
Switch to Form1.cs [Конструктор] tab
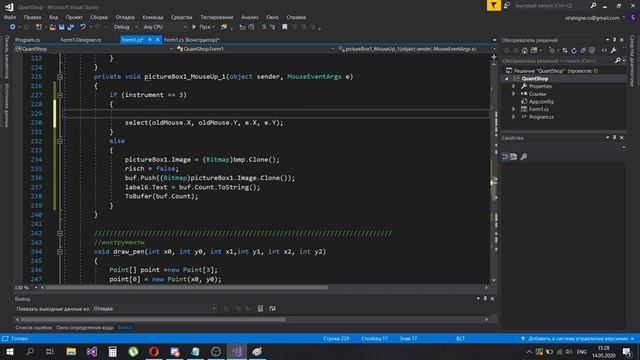191,40
